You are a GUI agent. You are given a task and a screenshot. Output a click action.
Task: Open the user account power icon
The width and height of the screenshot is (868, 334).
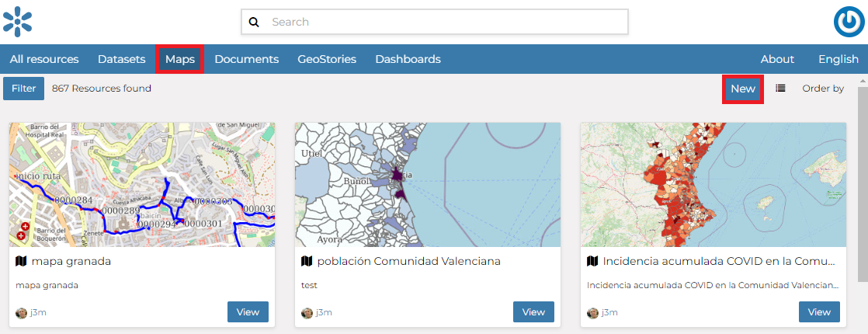click(x=849, y=22)
